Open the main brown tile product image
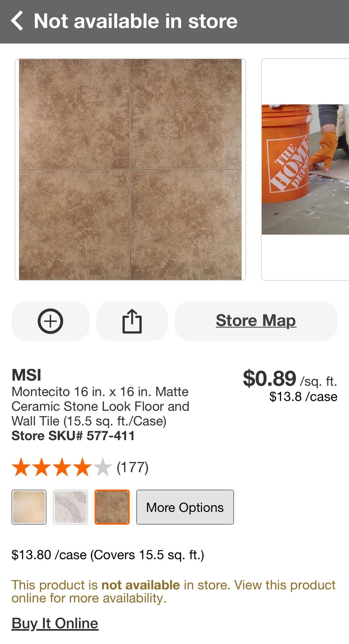The height and width of the screenshot is (644, 349). (x=130, y=169)
